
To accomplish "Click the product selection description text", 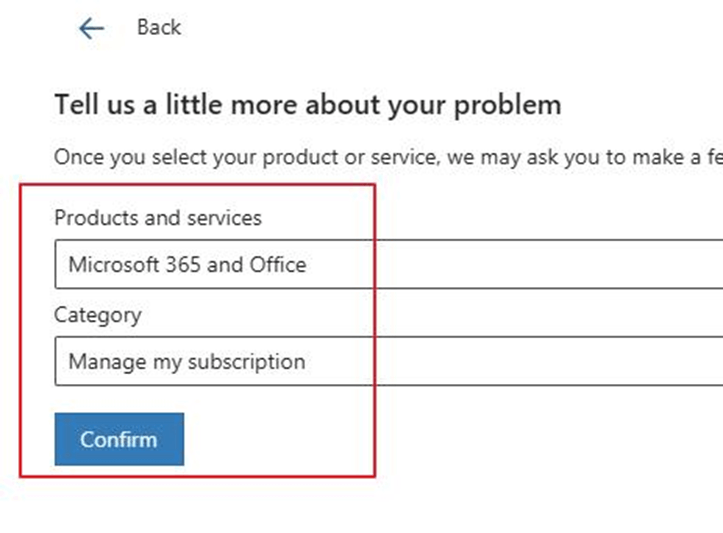I will pyautogui.click(x=388, y=158).
